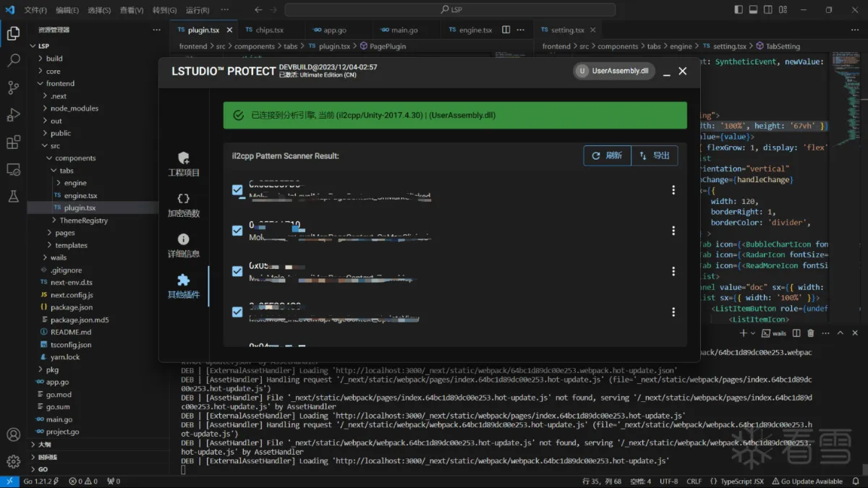Click the LSP search box in title bar
Image resolution: width=868 pixels, height=488 pixels.
tap(450, 10)
